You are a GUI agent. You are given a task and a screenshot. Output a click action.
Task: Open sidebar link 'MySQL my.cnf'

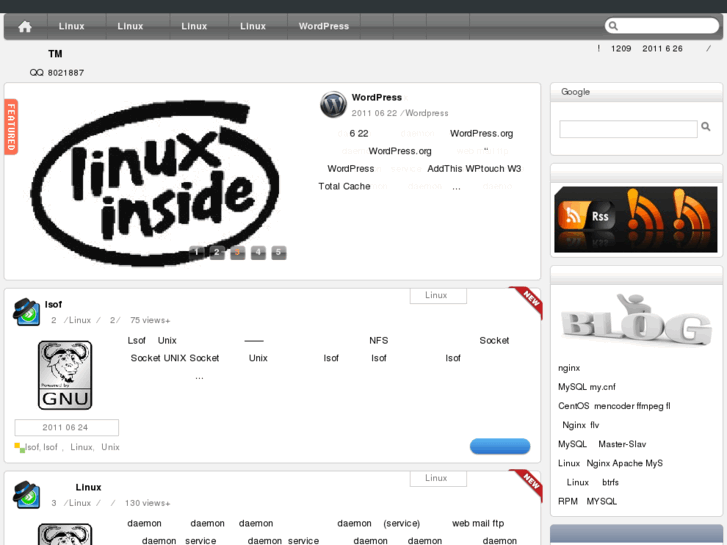pyautogui.click(x=587, y=387)
